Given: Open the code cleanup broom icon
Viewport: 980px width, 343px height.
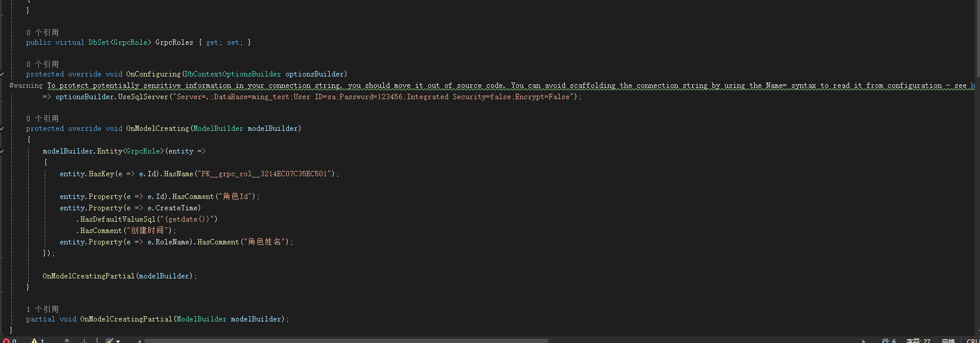Looking at the screenshot, I should pos(109,341).
